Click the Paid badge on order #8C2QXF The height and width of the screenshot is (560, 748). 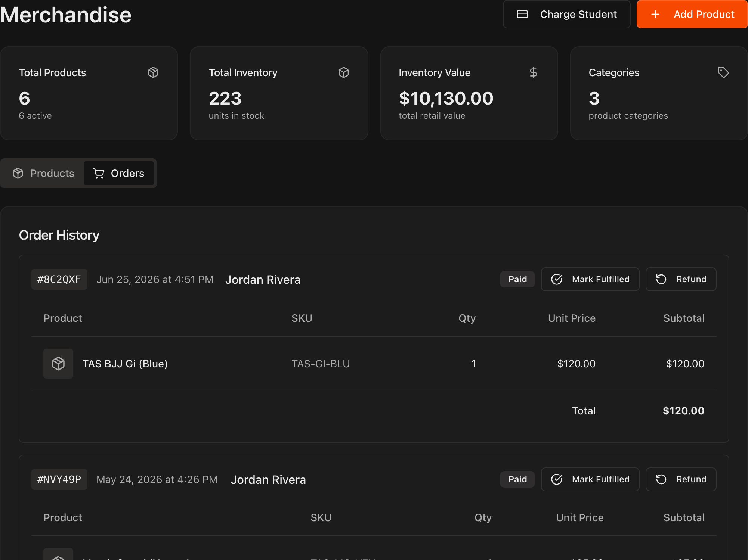coord(517,279)
